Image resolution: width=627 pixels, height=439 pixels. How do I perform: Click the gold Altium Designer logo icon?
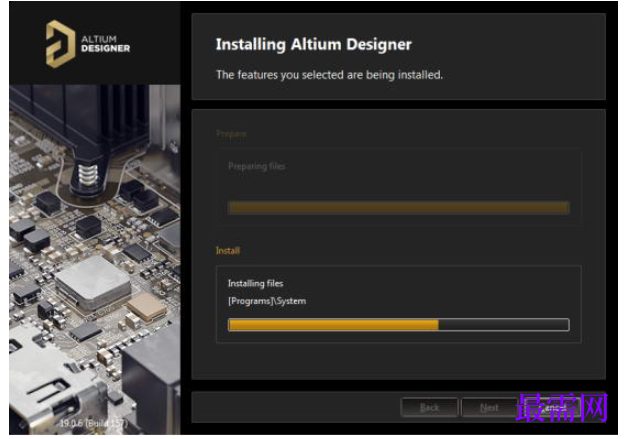pyautogui.click(x=60, y=44)
